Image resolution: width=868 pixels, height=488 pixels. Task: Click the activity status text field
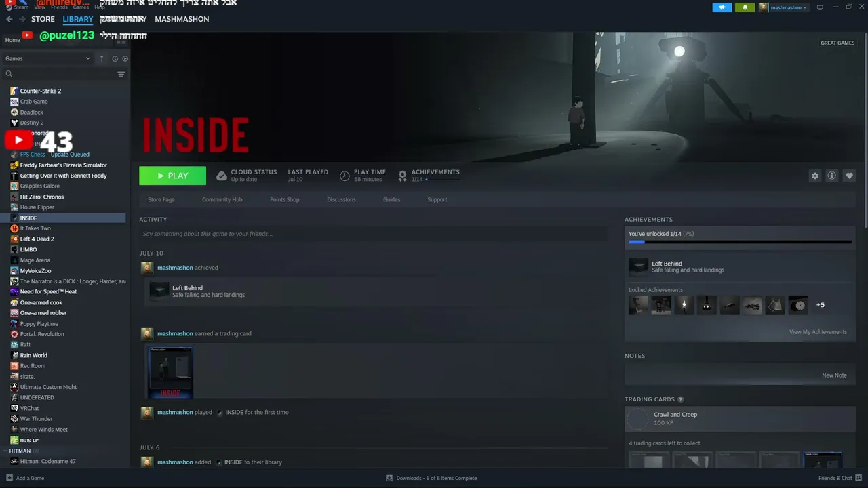pos(374,234)
